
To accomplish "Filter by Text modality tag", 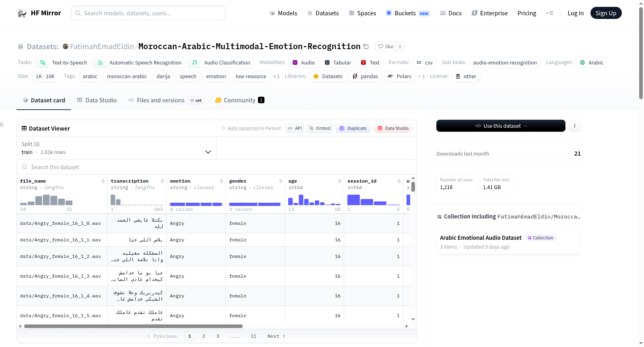I will (370, 62).
